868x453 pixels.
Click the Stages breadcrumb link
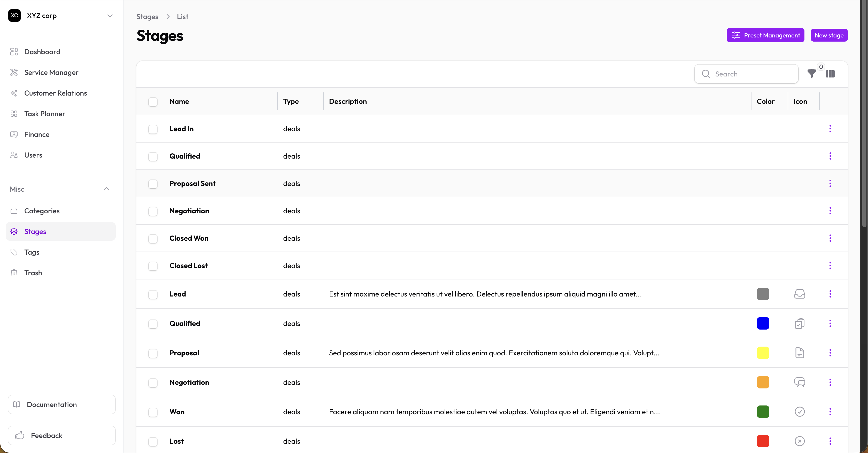pos(147,17)
